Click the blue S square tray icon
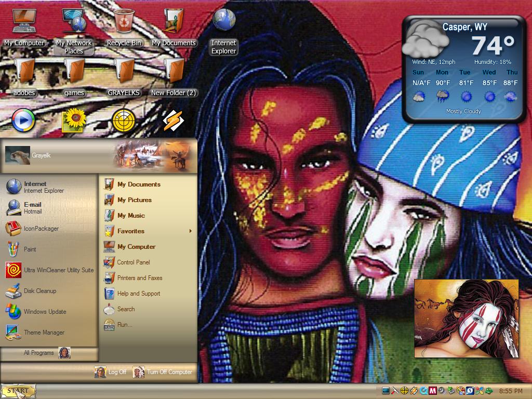Viewport: 532px width, 399px height. tap(470, 391)
